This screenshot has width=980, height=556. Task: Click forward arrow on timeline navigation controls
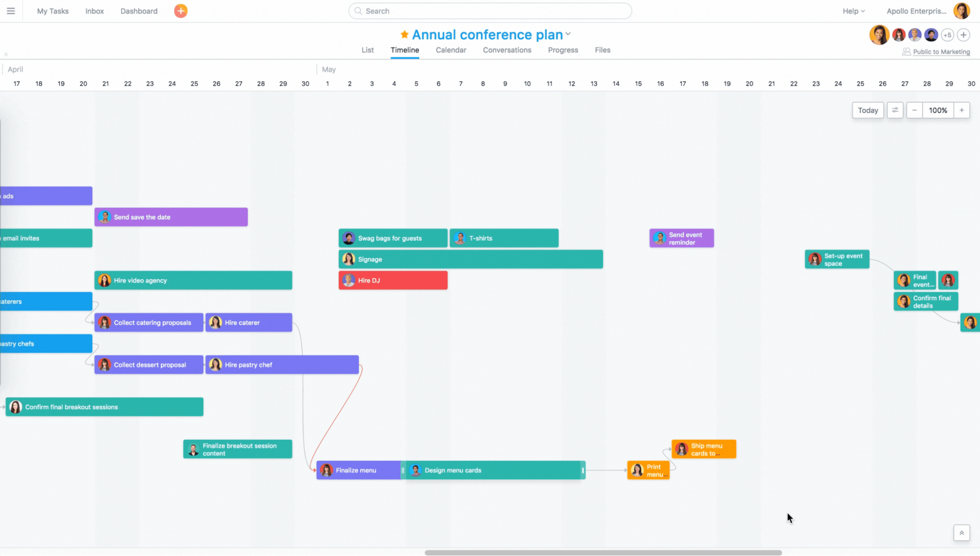tap(962, 110)
